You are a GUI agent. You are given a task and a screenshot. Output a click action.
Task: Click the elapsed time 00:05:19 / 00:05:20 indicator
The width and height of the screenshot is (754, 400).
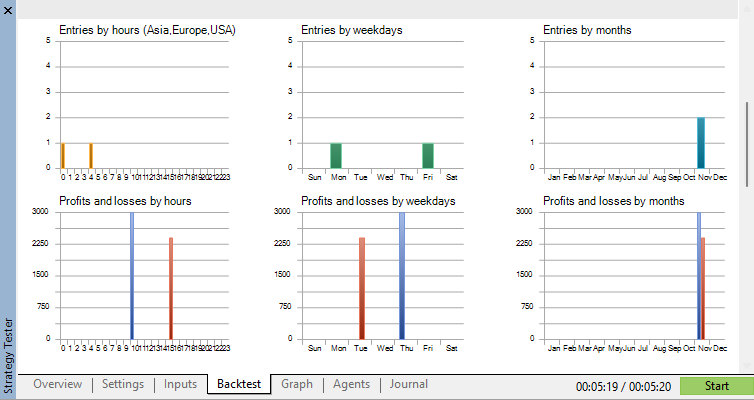pyautogui.click(x=623, y=387)
